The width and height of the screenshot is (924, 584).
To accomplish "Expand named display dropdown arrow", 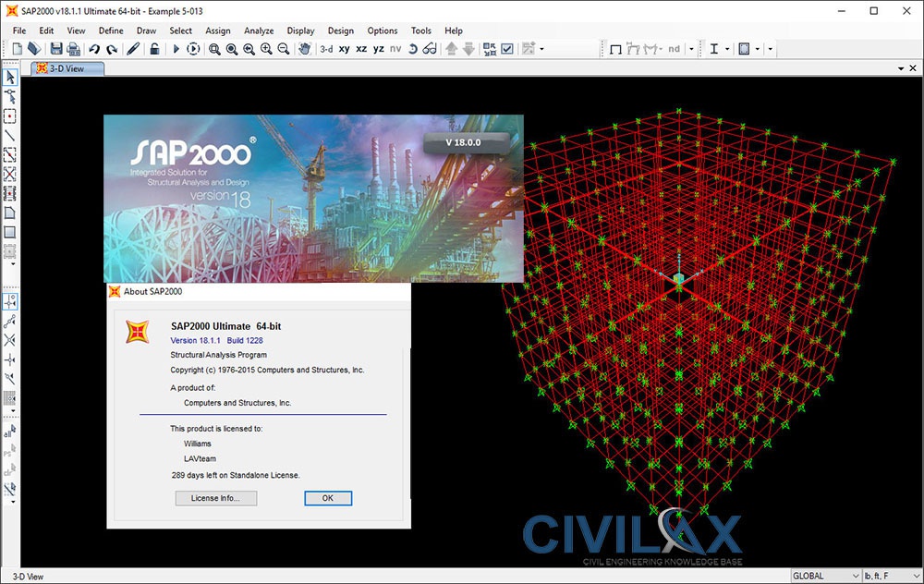I will [541, 49].
